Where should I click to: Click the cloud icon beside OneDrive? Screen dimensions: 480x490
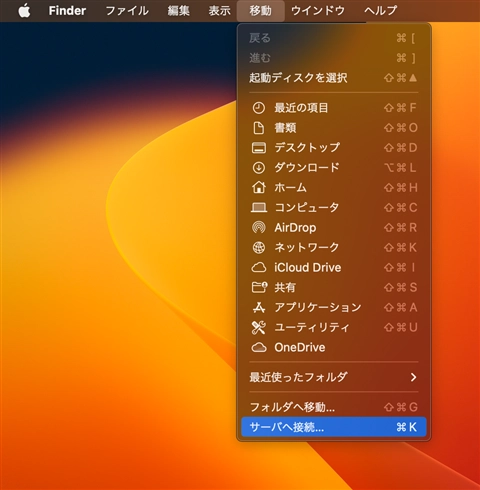(x=259, y=347)
